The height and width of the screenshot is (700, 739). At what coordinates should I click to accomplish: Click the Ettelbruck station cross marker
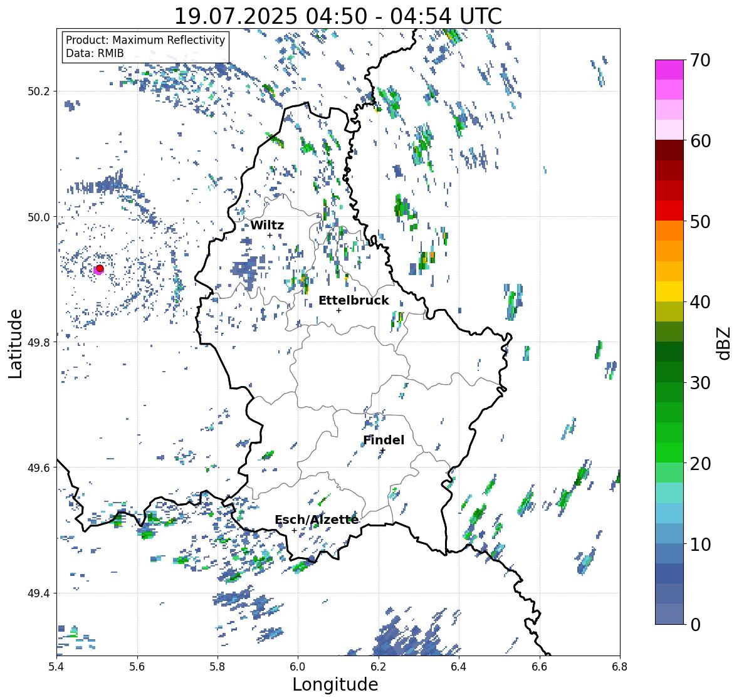tap(339, 310)
